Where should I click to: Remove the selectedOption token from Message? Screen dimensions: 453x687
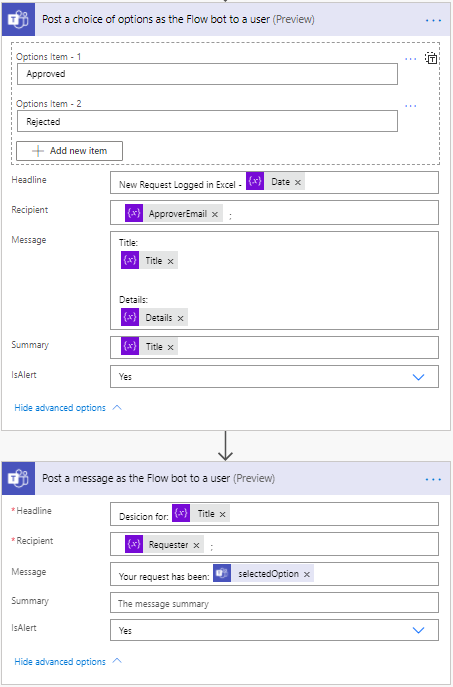[307, 574]
